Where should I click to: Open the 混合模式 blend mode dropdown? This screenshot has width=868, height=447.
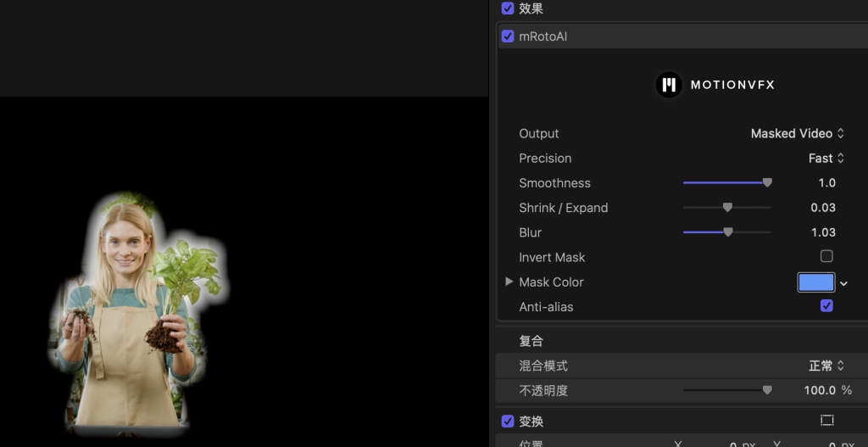[826, 366]
